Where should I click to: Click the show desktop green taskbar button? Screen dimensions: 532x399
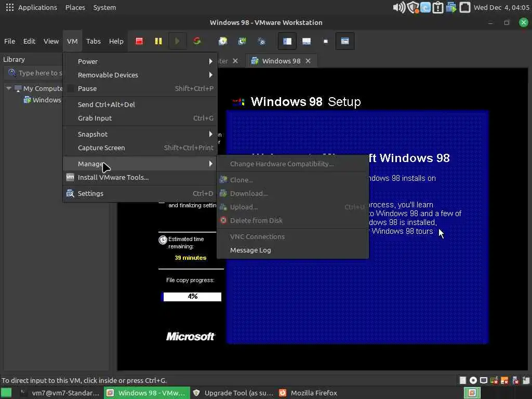pyautogui.click(x=6, y=393)
